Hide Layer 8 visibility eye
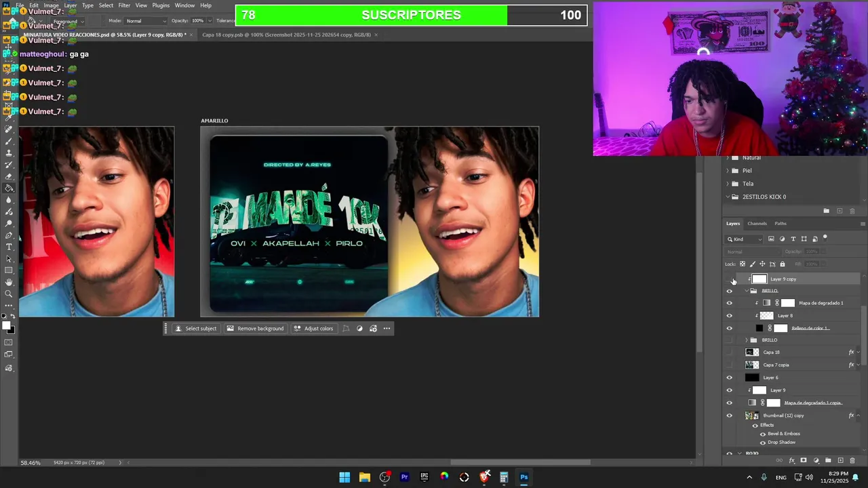Screen dimensions: 868x488 (x=730, y=316)
